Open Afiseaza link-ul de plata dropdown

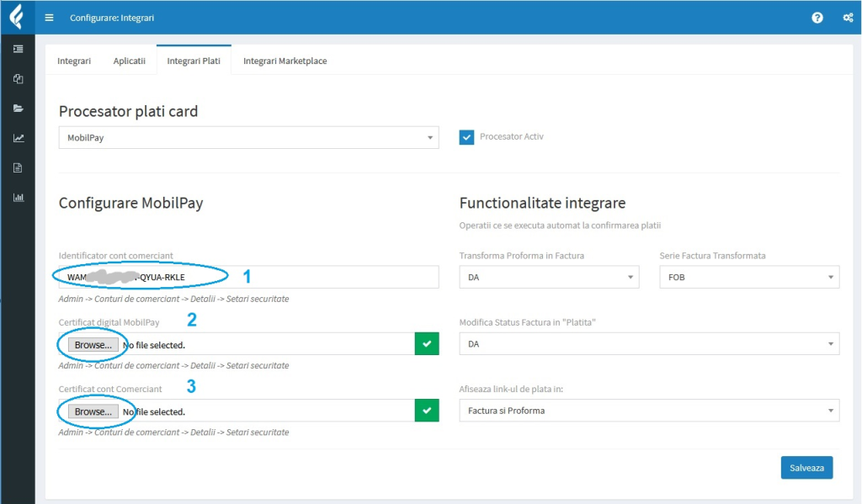pos(649,411)
